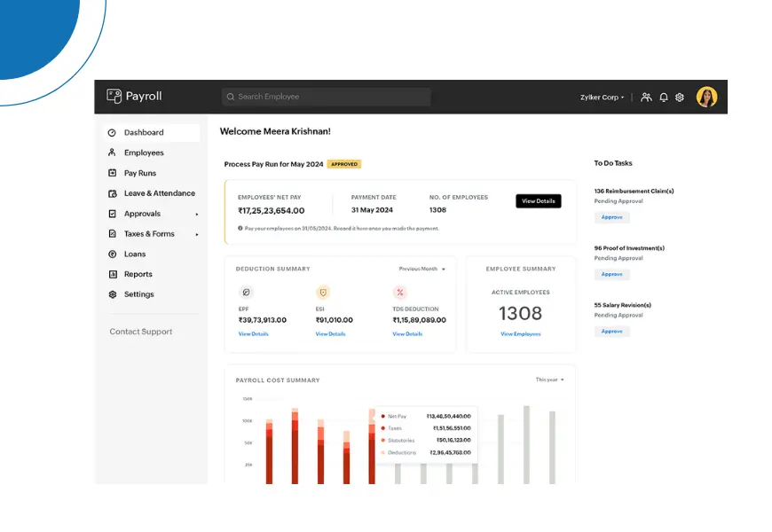Click the Net Pay legend dot

pos(383,417)
